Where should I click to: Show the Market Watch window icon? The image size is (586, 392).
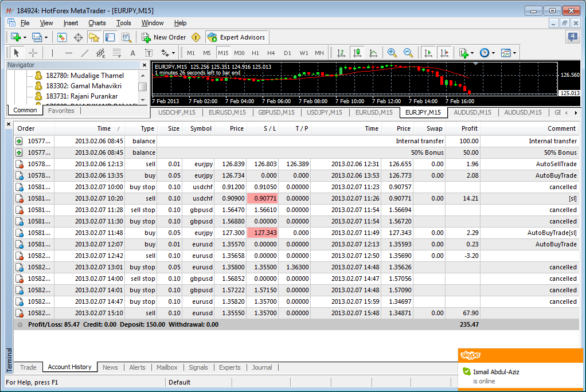(x=62, y=37)
